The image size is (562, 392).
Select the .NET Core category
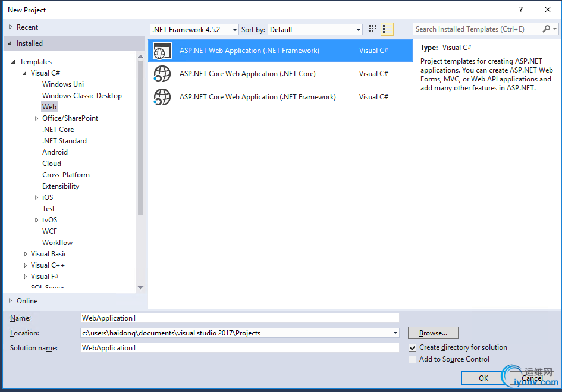(x=58, y=130)
